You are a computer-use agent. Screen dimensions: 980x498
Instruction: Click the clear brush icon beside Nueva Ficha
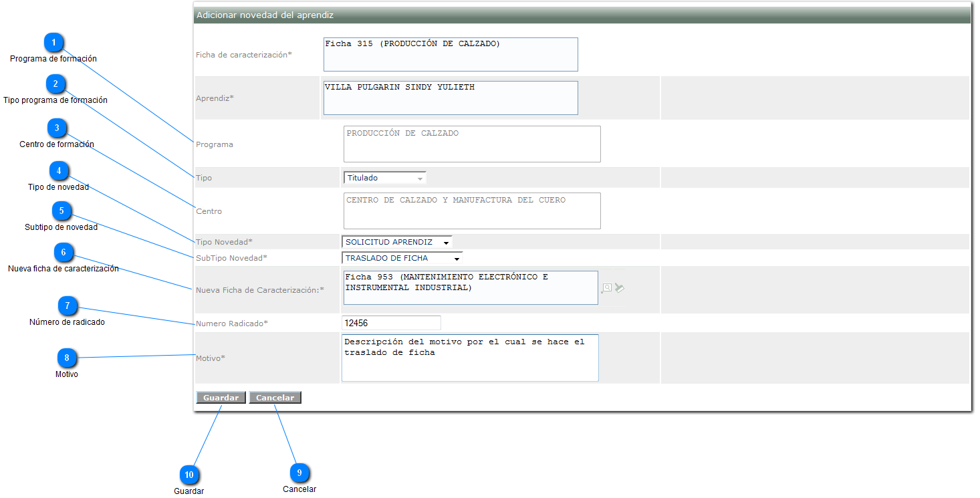point(620,288)
